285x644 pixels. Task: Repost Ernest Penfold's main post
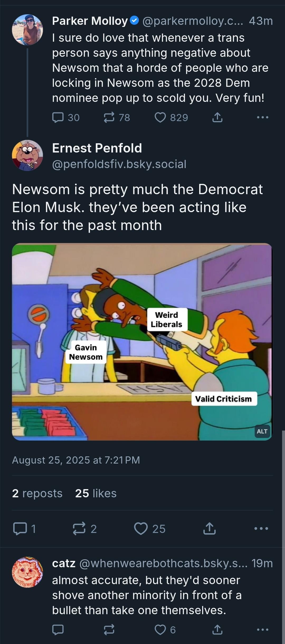(85, 529)
